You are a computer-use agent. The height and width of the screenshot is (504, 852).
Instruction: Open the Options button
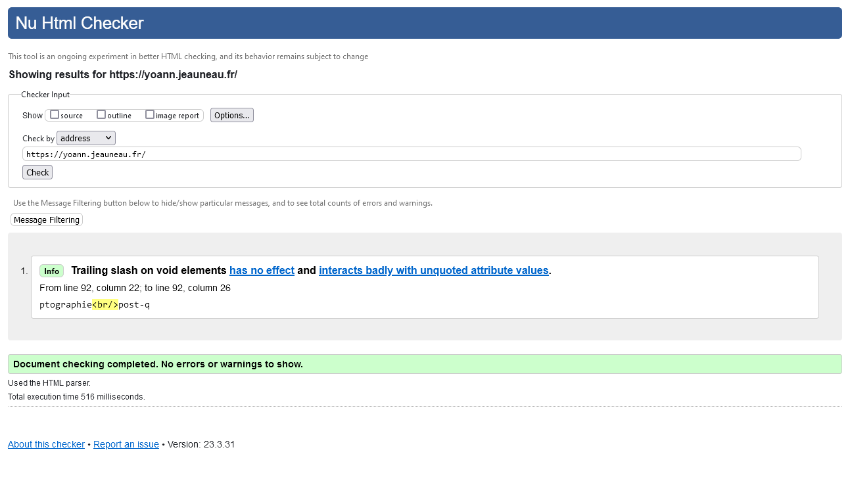click(232, 115)
